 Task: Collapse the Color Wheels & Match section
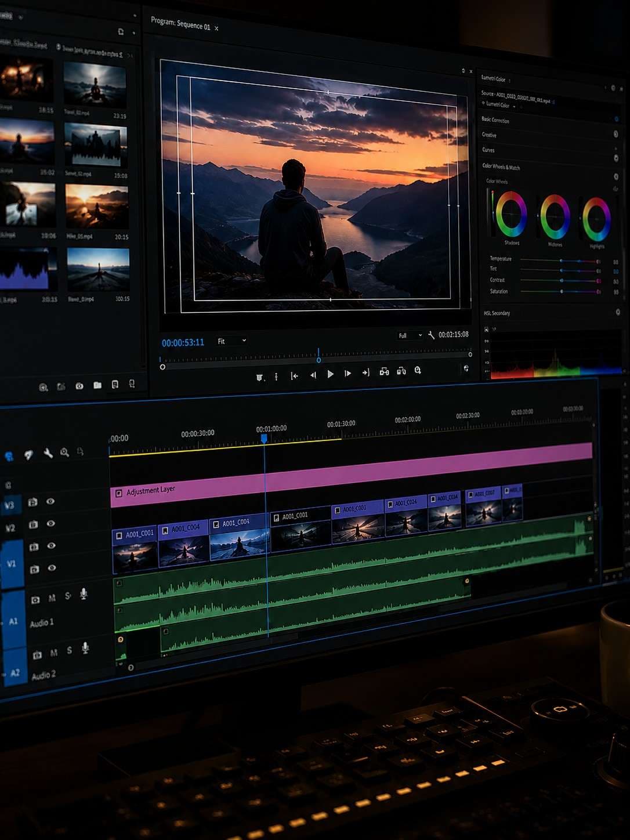click(501, 167)
